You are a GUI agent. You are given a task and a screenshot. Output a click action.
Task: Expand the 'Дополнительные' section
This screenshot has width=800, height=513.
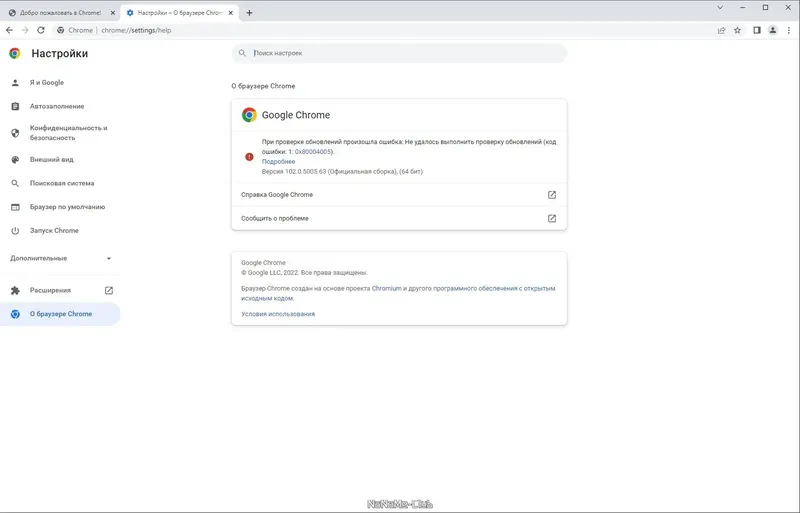[60, 258]
